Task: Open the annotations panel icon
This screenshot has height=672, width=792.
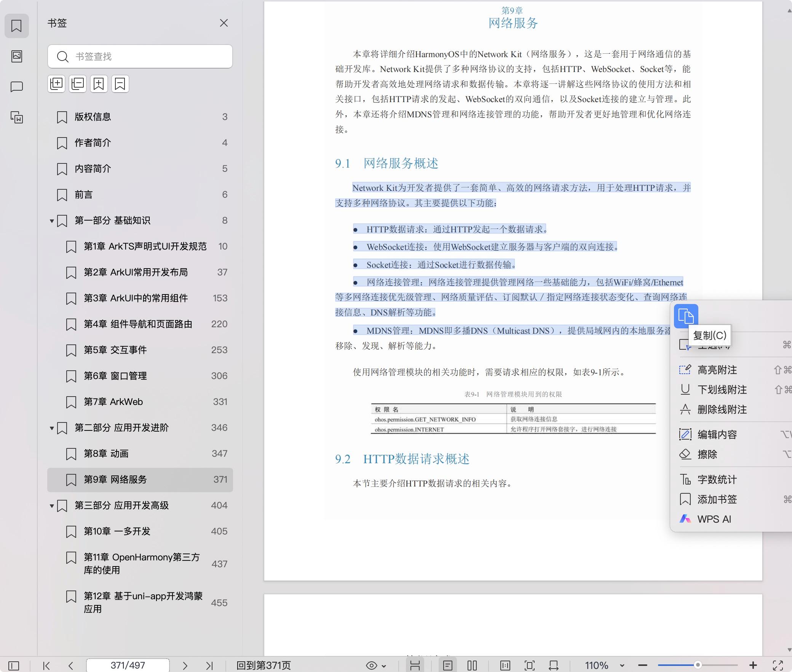Action: pyautogui.click(x=16, y=87)
